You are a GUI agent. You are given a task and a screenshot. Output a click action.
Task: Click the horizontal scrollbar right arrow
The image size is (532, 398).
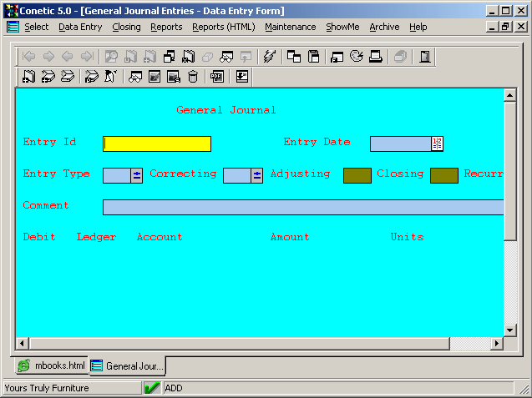click(497, 343)
